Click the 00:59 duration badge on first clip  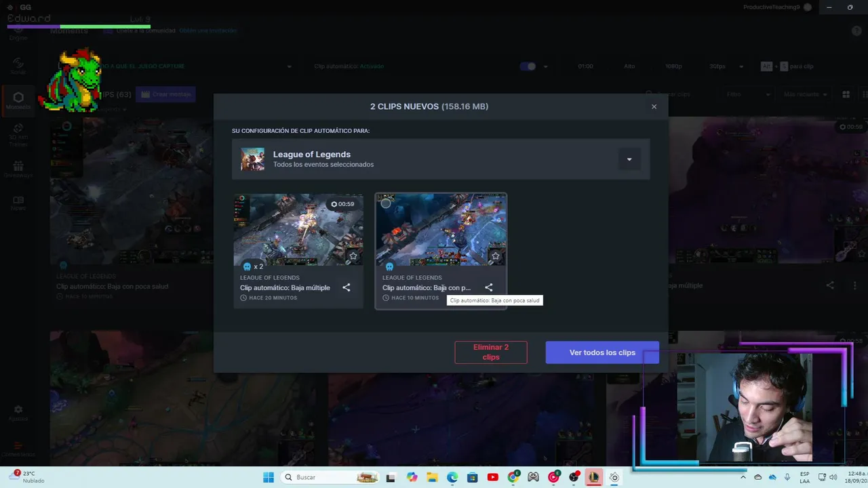[x=342, y=204]
